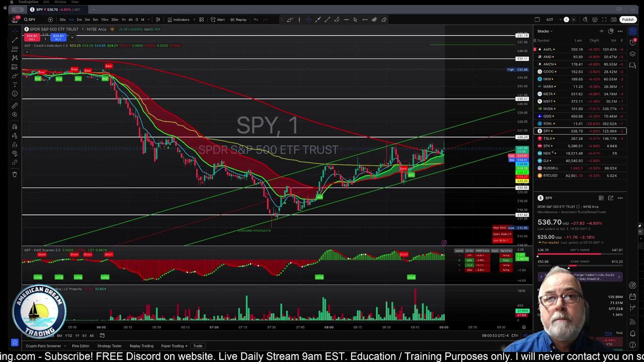The width and height of the screenshot is (644, 362).
Task: Select AAPL in the watchlist
Action: 580,49
